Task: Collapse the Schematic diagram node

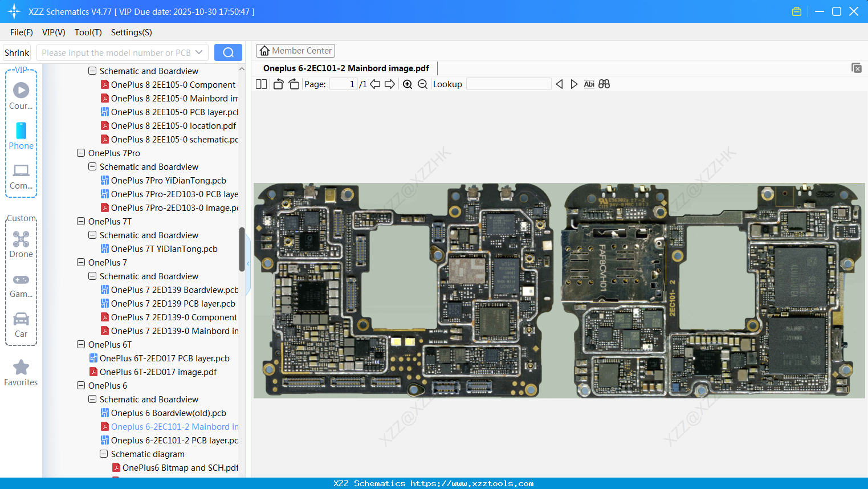Action: tap(103, 454)
